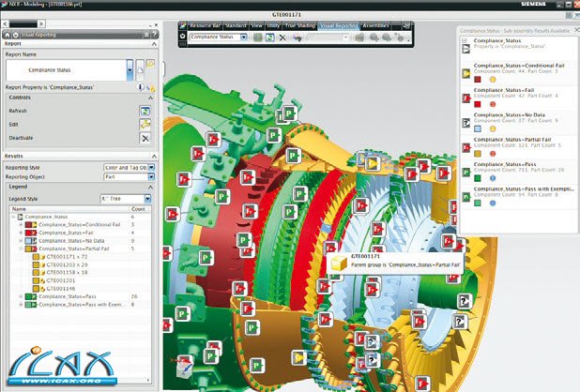
Task: Click the toolbar dock icon right of Assemblies
Action: pos(406,25)
